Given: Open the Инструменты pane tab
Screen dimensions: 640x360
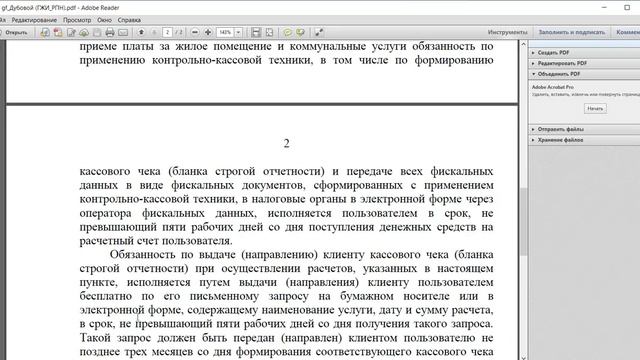Looking at the screenshot, I should point(507,32).
